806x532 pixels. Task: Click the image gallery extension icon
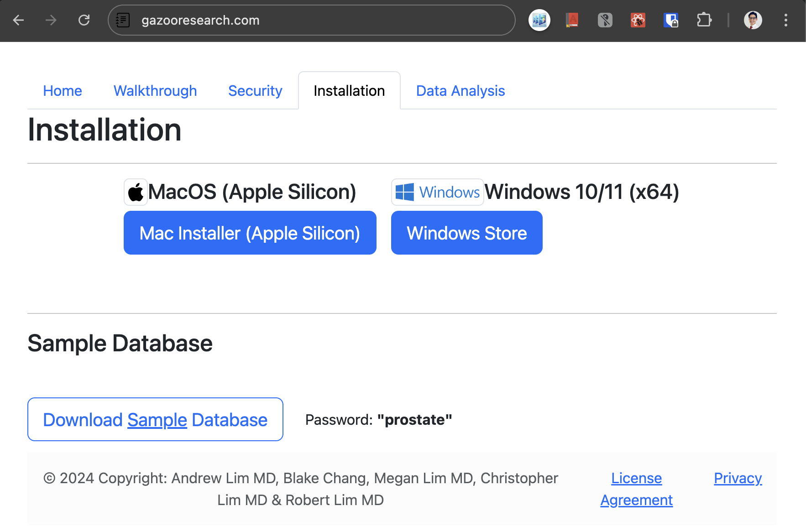(x=539, y=20)
